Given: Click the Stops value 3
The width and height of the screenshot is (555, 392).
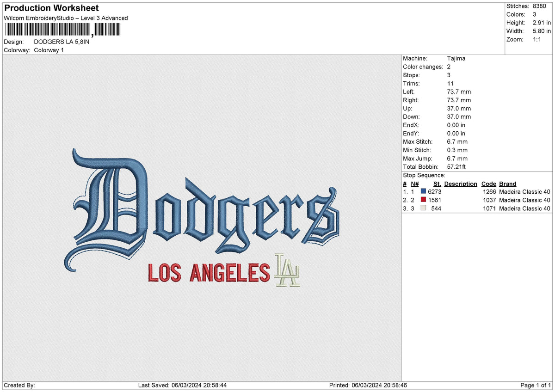Looking at the screenshot, I should tap(449, 75).
